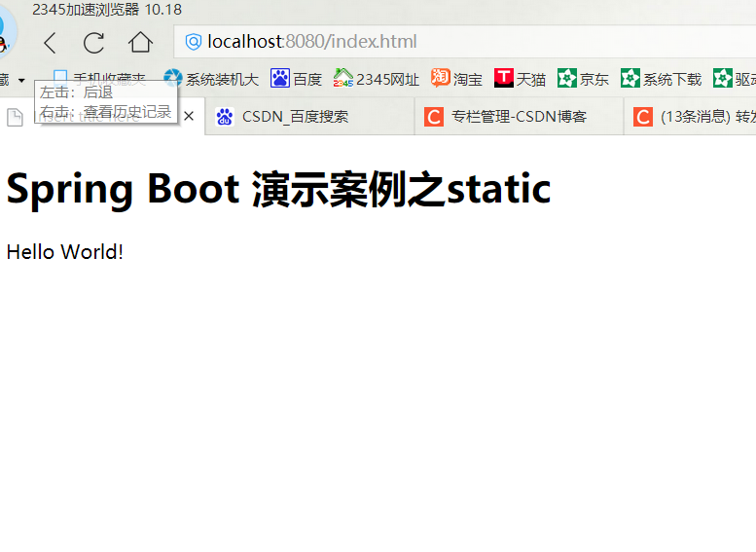Viewport: 756px width, 552px height.
Task: Click the localhost:8080/index.html address field
Action: click(x=465, y=42)
